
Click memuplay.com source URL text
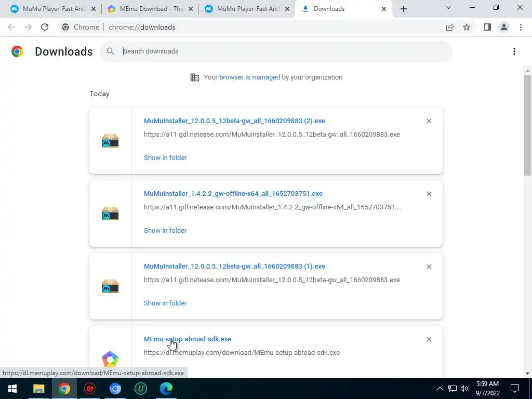click(x=242, y=353)
